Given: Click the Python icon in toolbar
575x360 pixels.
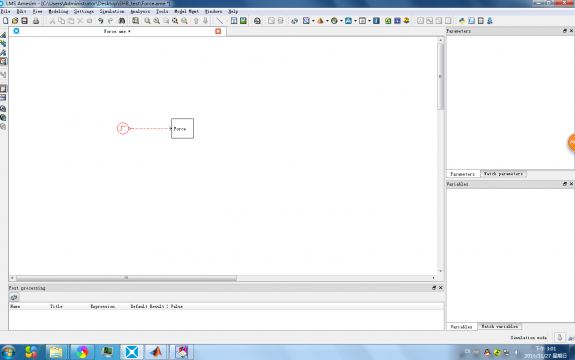Looking at the screenshot, I should point(462,21).
